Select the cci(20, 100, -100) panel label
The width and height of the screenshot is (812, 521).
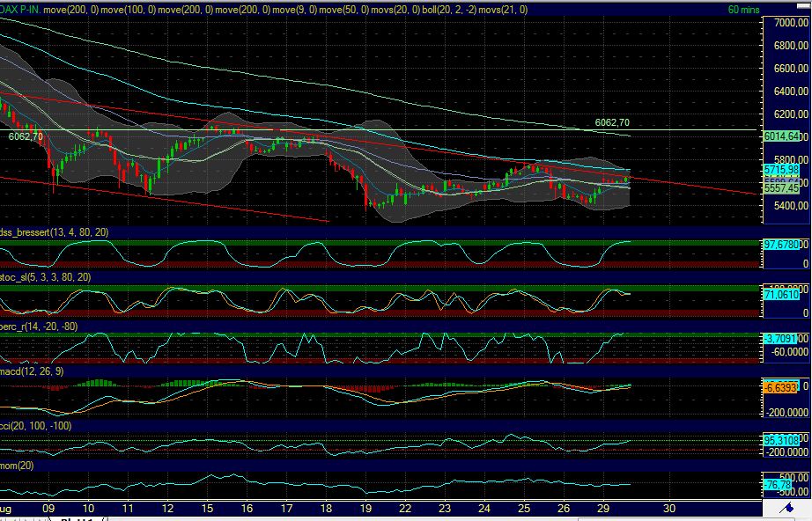(36, 426)
